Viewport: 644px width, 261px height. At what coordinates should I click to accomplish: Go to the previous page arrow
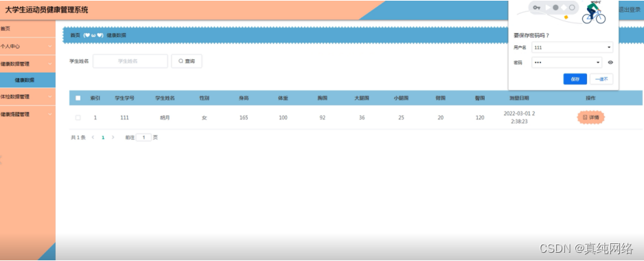[x=93, y=137]
